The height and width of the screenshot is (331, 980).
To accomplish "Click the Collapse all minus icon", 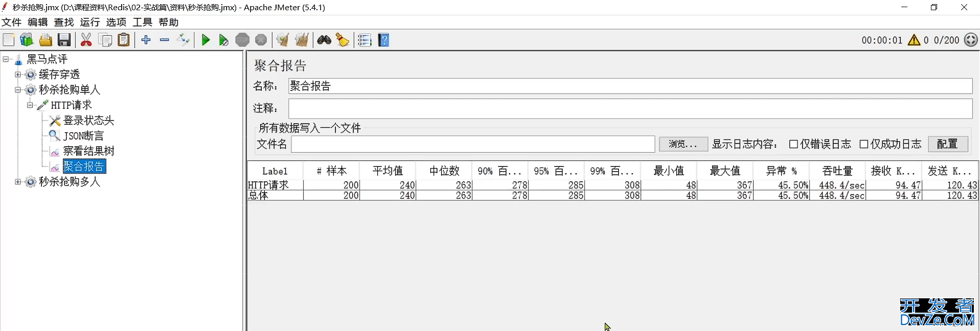I will 165,40.
